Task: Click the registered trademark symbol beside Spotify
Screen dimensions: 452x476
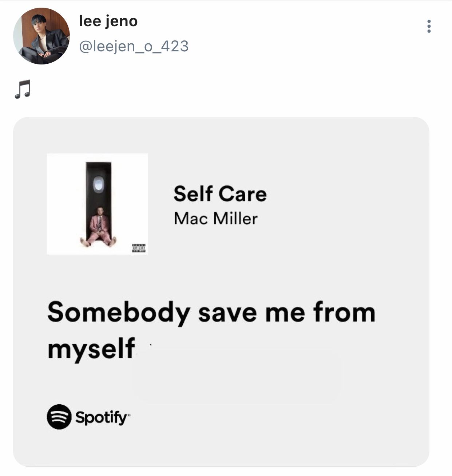Action: click(128, 414)
